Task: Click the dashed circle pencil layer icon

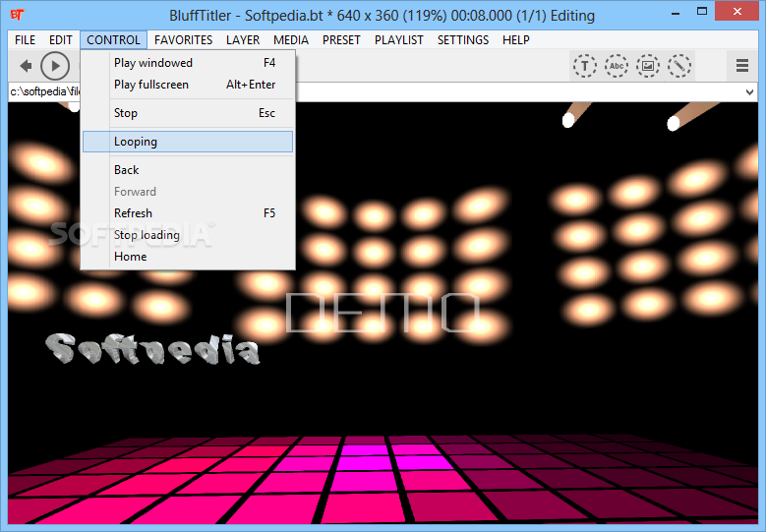Action: point(679,66)
